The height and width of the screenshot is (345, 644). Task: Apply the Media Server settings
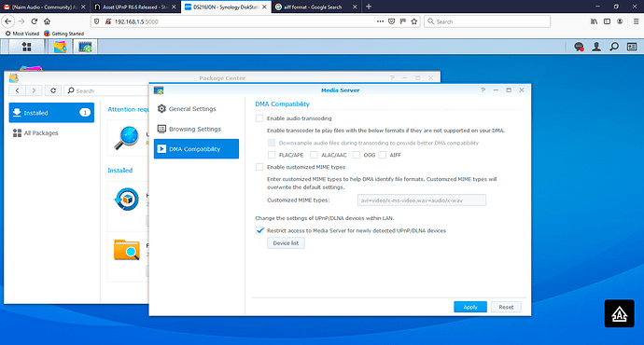470,307
